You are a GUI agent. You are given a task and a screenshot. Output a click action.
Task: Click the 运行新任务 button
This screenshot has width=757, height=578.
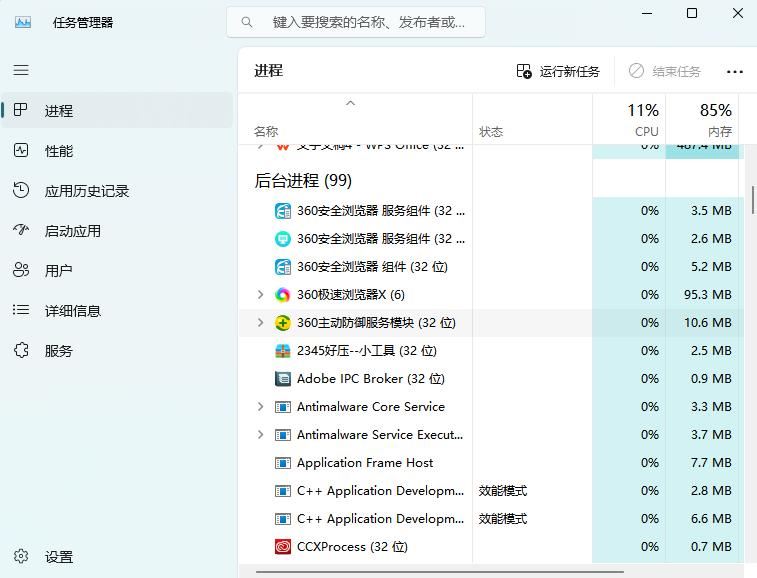[x=558, y=72]
